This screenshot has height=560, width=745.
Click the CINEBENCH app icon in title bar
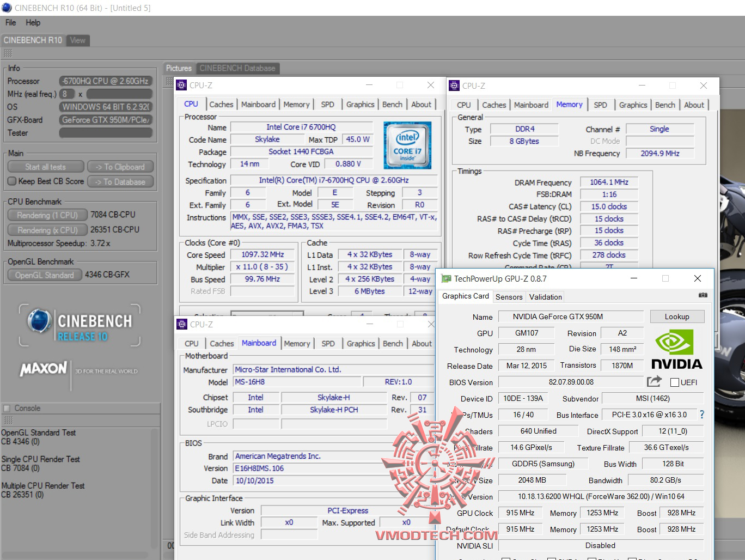click(7, 8)
